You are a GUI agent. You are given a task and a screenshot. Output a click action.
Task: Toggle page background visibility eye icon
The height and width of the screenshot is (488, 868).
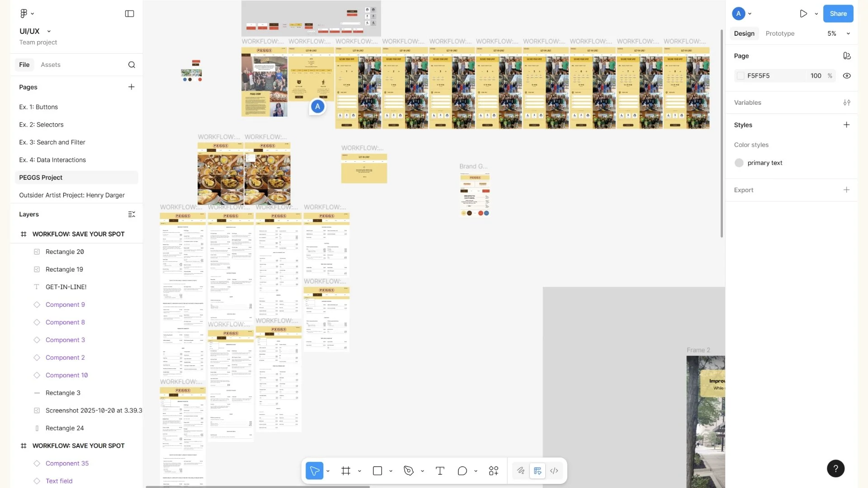(x=846, y=76)
